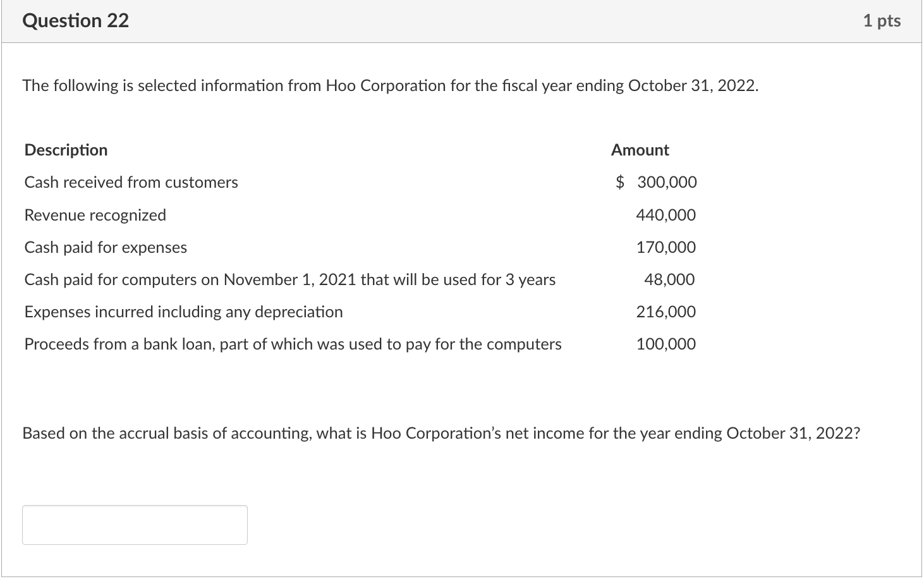Click the 440,000 amount value
This screenshot has height=579, width=924.
[666, 214]
